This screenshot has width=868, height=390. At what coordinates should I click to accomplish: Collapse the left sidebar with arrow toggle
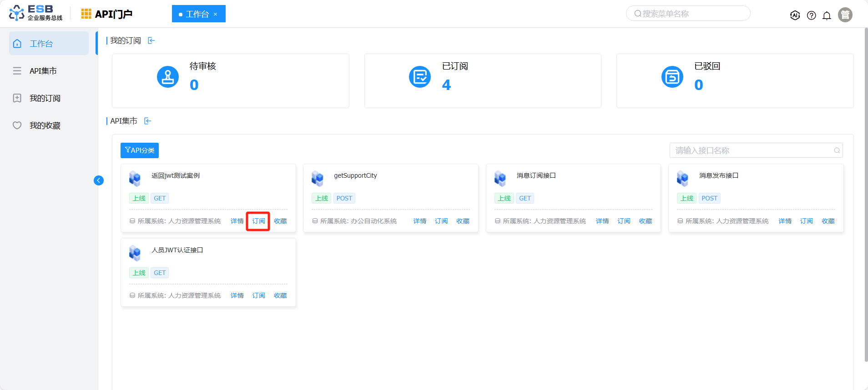pos(99,180)
